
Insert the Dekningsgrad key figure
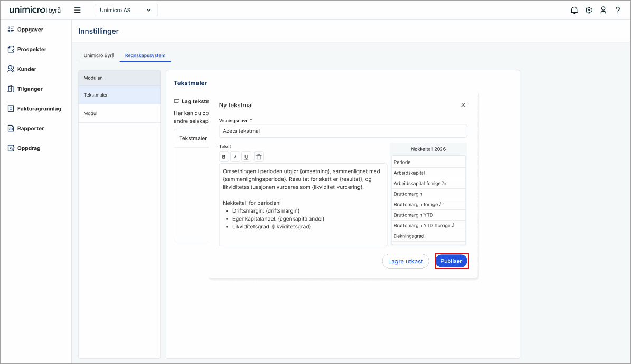(x=428, y=236)
